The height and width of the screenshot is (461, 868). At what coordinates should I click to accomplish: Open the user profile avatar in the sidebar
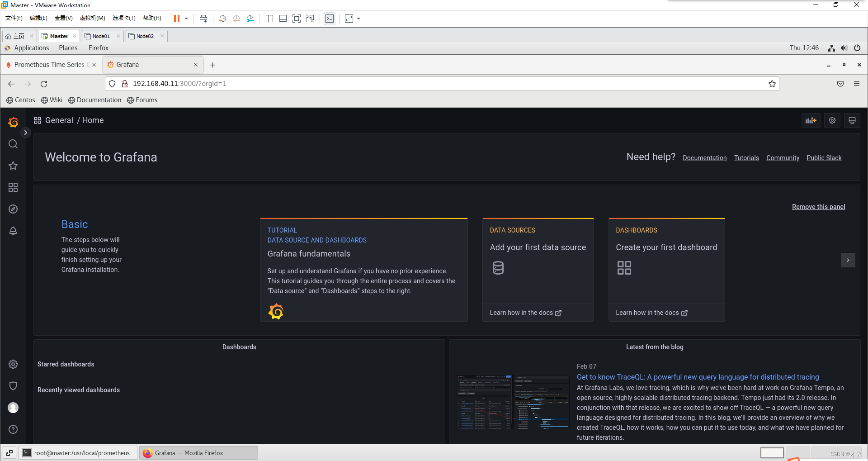pyautogui.click(x=13, y=408)
